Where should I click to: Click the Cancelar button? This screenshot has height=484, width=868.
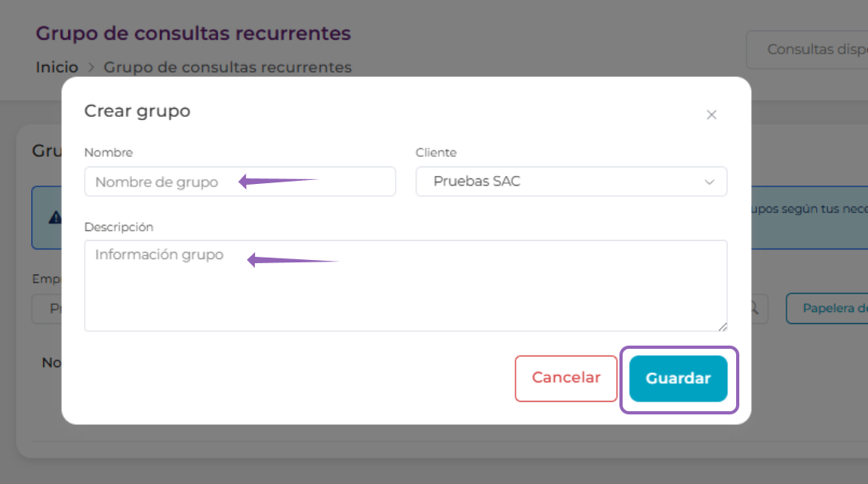coord(566,378)
